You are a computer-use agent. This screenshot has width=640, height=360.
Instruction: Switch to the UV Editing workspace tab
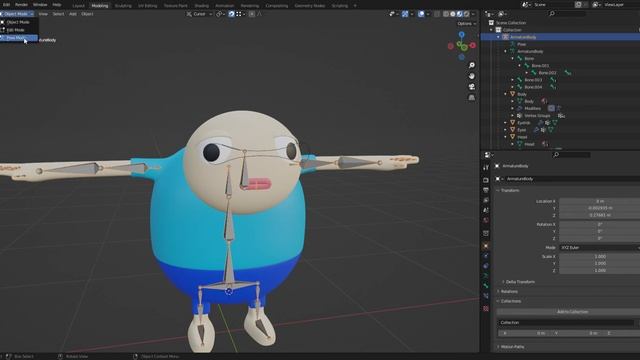[x=147, y=6]
